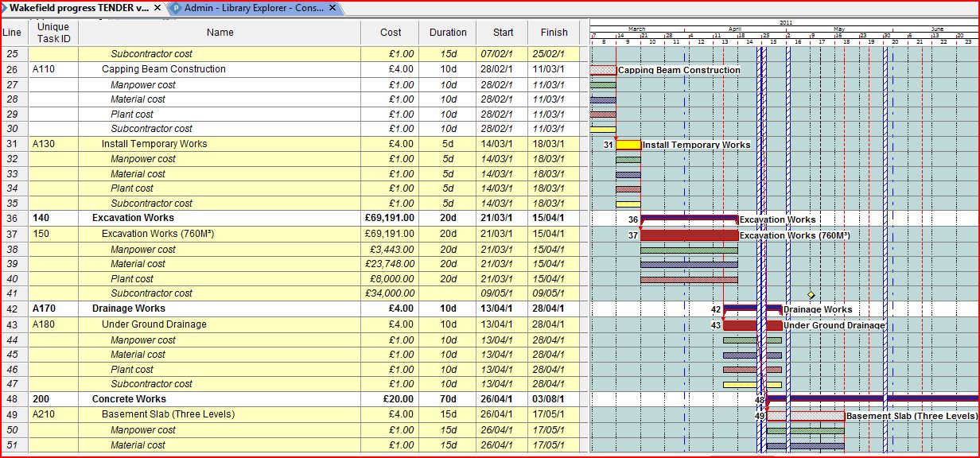Image resolution: width=980 pixels, height=458 pixels.
Task: Select the Capping Beam Construction task bar
Action: point(603,70)
